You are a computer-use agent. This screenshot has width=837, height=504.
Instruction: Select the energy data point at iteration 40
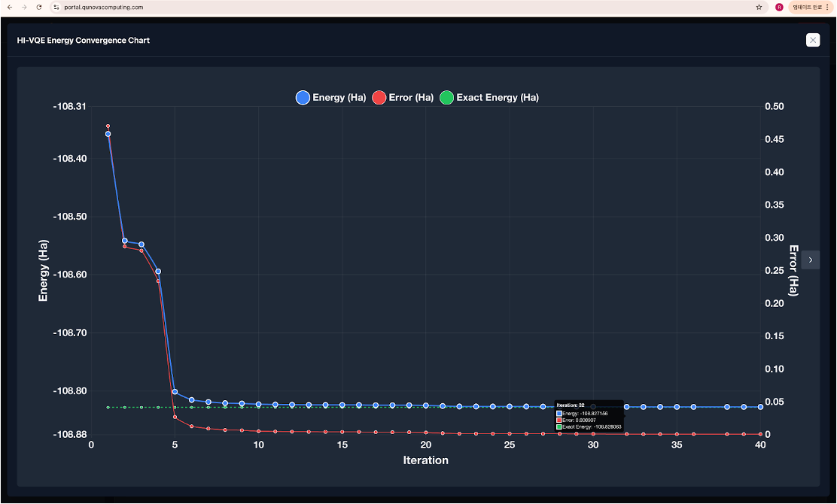(760, 407)
